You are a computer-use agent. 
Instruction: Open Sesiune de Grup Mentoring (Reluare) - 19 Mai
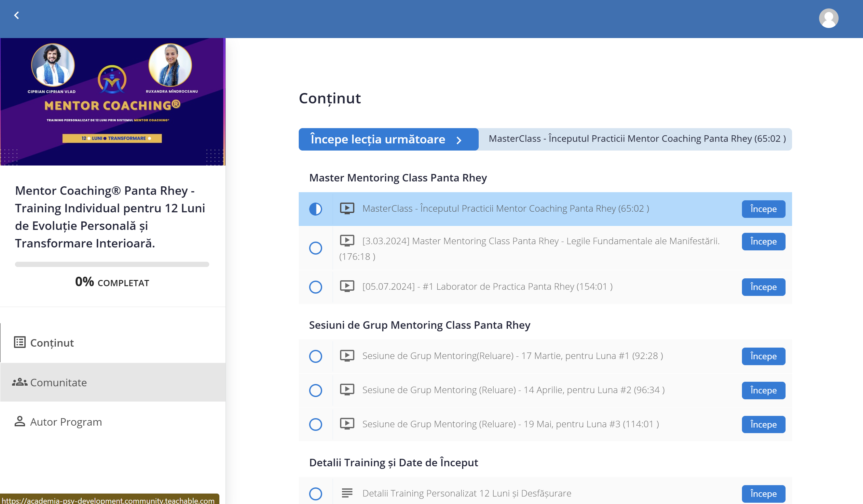(x=511, y=424)
